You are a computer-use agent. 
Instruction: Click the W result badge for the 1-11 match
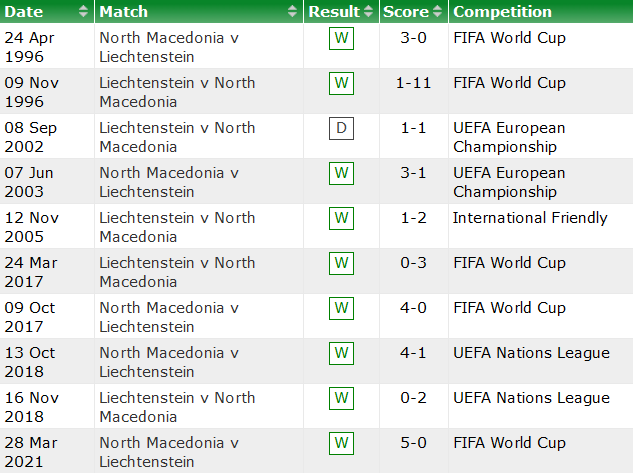click(342, 84)
